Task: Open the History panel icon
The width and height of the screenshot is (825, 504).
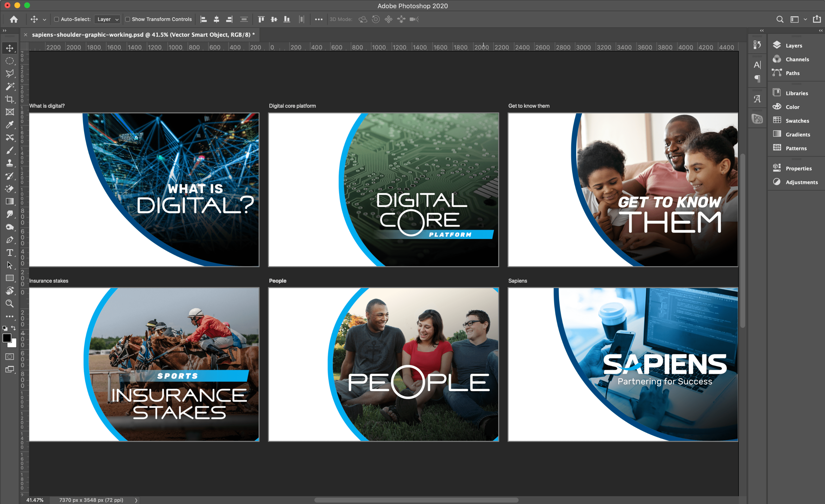Action: tap(757, 45)
